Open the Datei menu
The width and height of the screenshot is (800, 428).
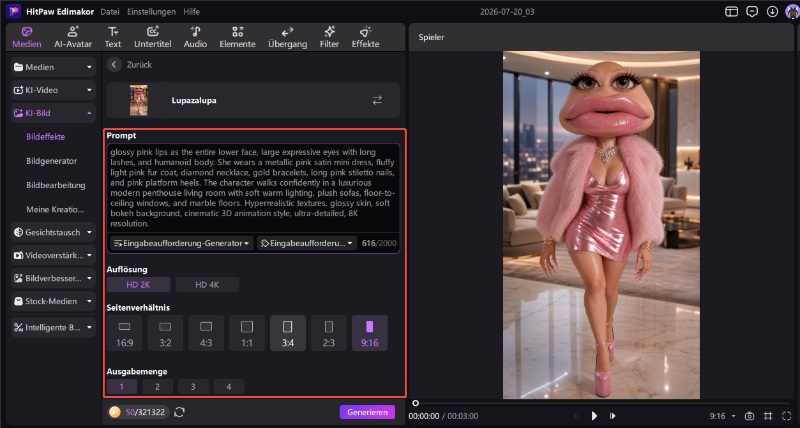[x=110, y=11]
